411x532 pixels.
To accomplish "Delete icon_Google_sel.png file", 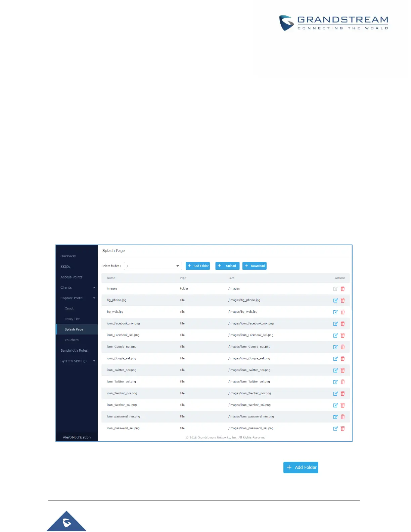I will (x=342, y=359).
